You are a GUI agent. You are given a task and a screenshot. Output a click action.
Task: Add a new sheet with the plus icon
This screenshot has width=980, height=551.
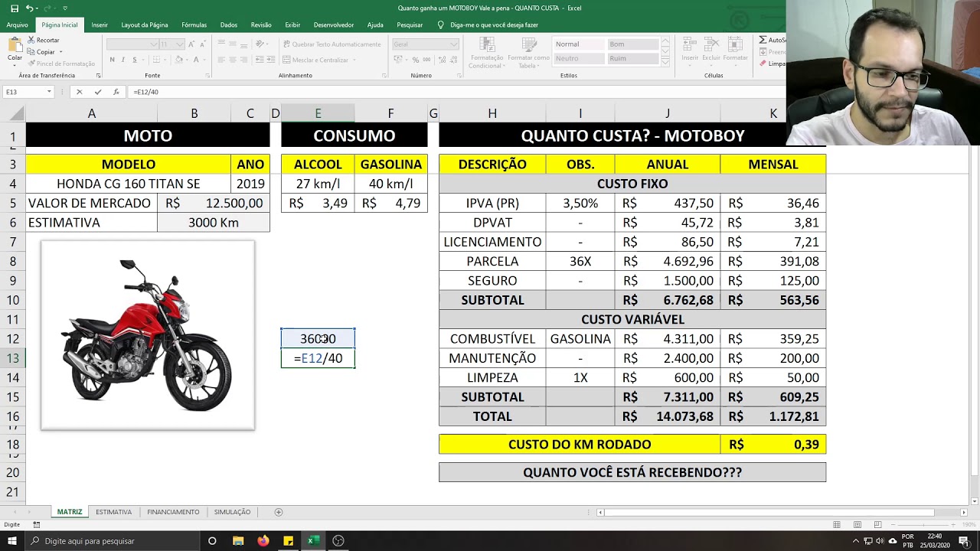(x=279, y=512)
